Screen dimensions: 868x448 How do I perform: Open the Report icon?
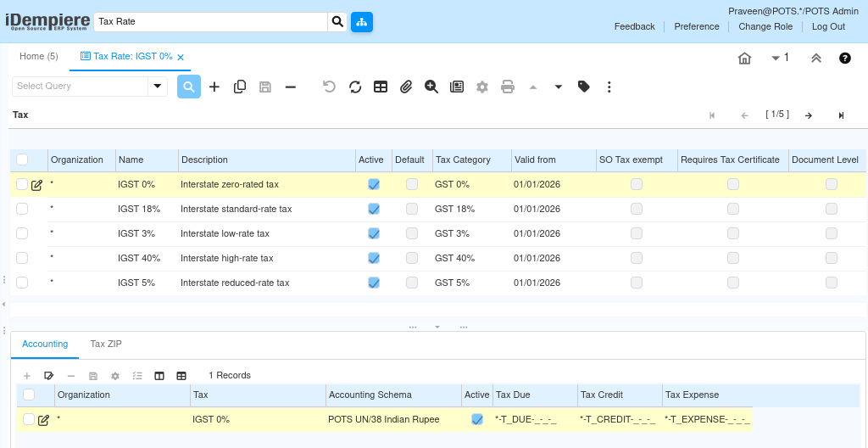click(x=457, y=87)
